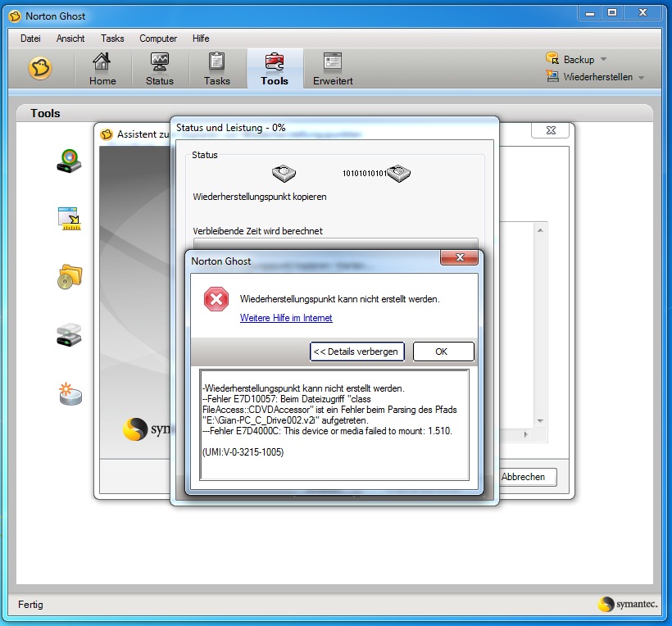The height and width of the screenshot is (626, 672).
Task: Open the Ansicht menu
Action: click(x=70, y=39)
